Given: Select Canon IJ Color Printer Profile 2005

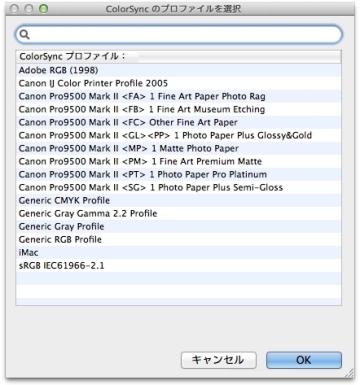Looking at the screenshot, I should tap(179, 83).
